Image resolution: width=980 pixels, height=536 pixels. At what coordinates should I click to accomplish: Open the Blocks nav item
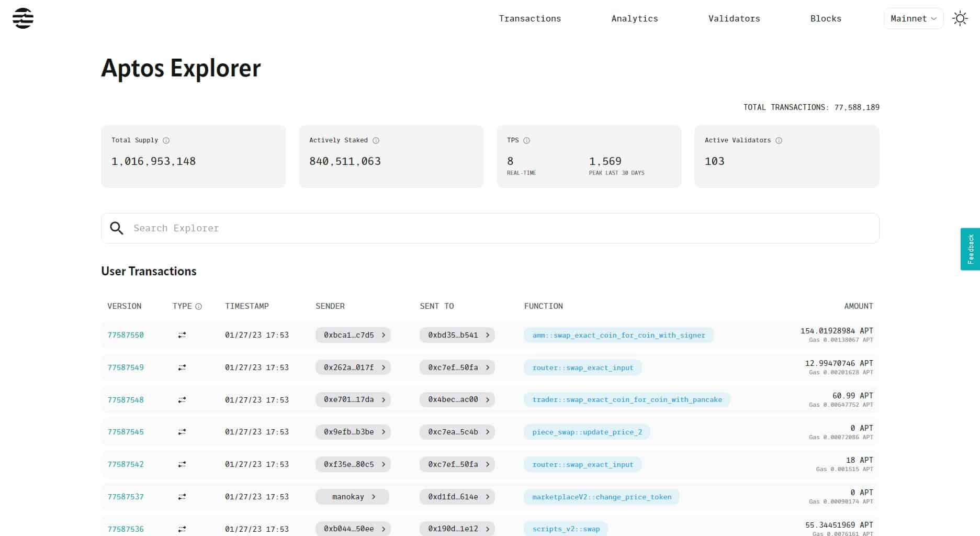826,18
